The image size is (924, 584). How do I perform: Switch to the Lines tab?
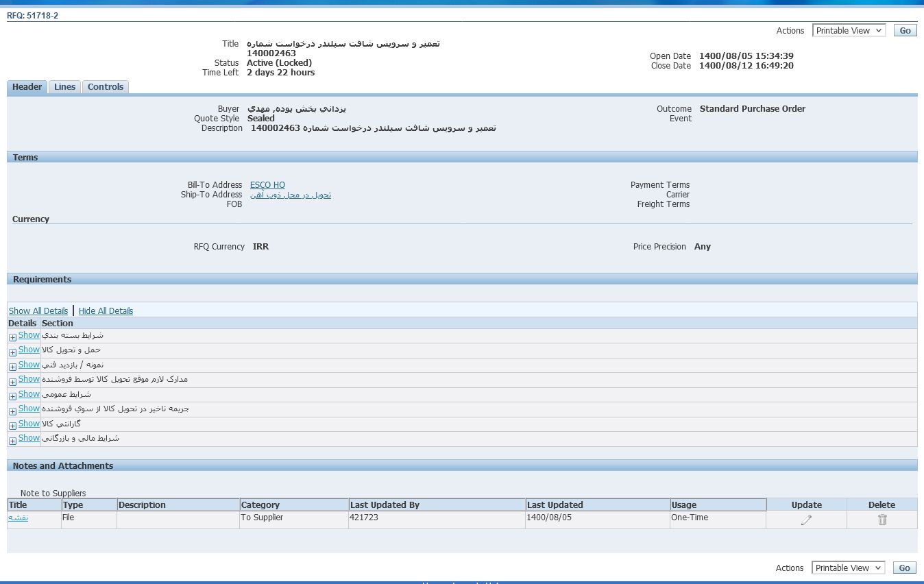64,87
